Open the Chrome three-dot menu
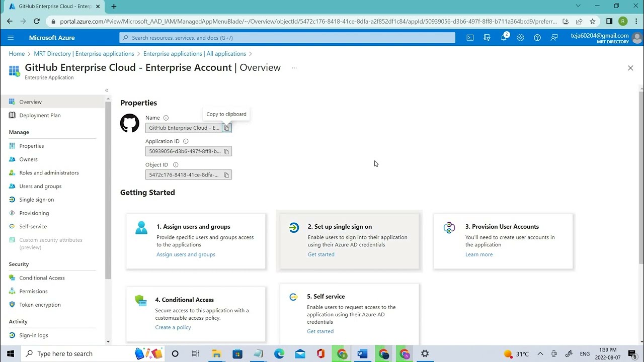 pos(635,21)
